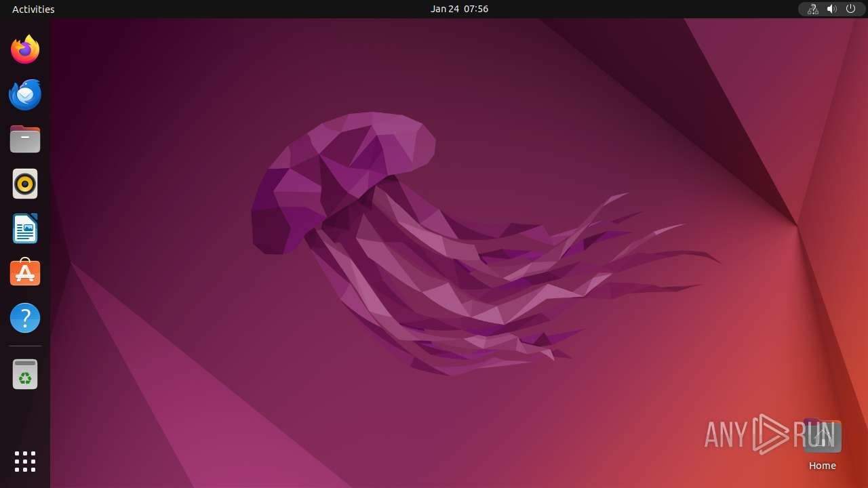868x488 pixels.
Task: Show Applications grid
Action: (25, 462)
